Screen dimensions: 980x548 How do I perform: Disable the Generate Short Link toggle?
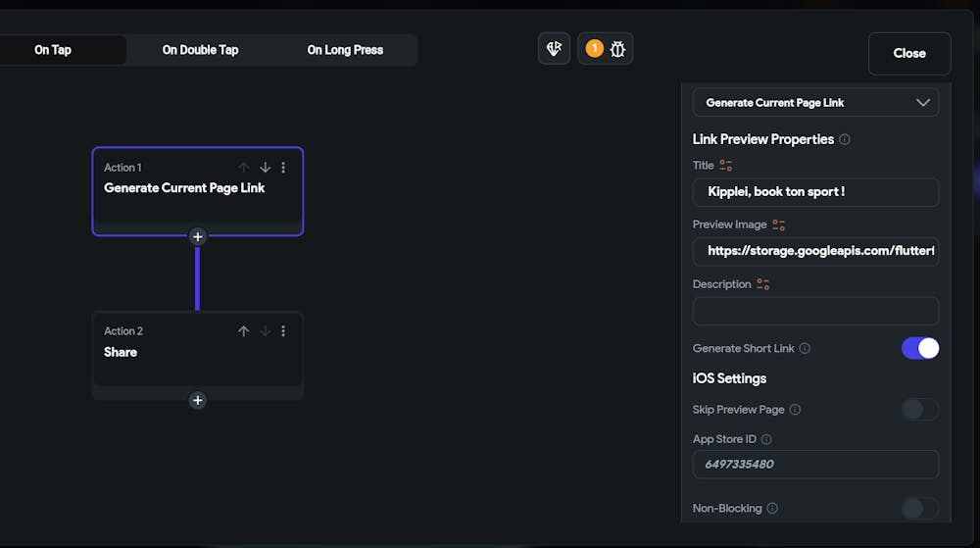(919, 348)
